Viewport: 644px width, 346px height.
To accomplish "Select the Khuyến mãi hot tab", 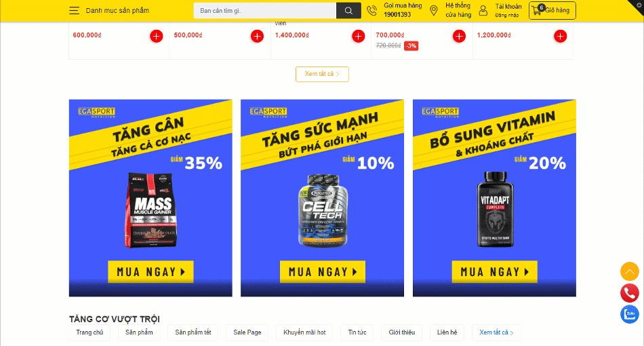I will pyautogui.click(x=304, y=332).
